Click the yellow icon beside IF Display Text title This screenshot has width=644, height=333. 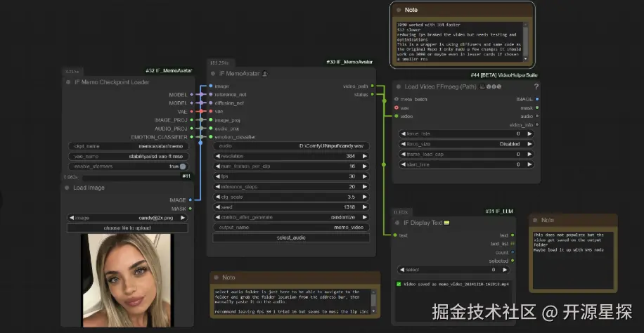[x=446, y=223]
